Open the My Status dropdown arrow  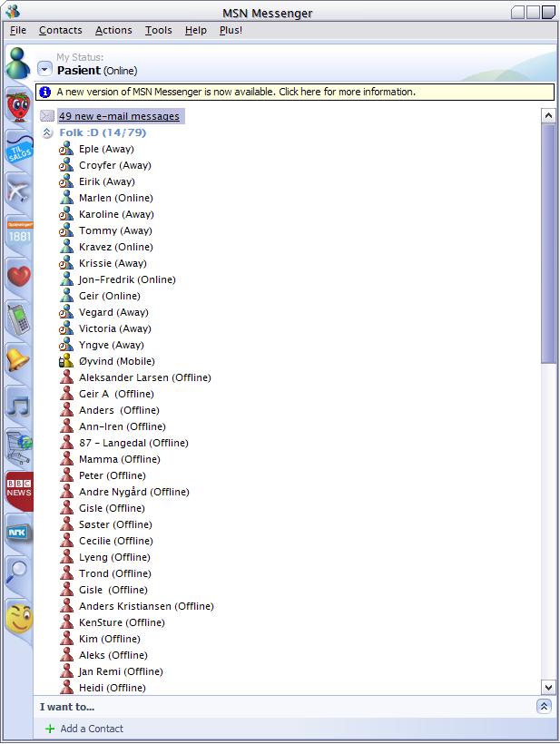44,69
